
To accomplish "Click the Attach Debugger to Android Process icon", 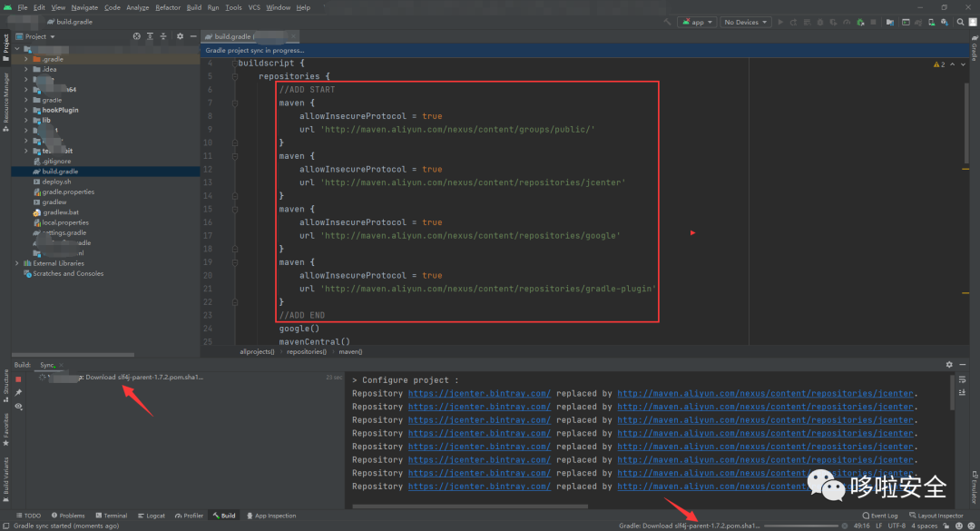I will pyautogui.click(x=860, y=22).
